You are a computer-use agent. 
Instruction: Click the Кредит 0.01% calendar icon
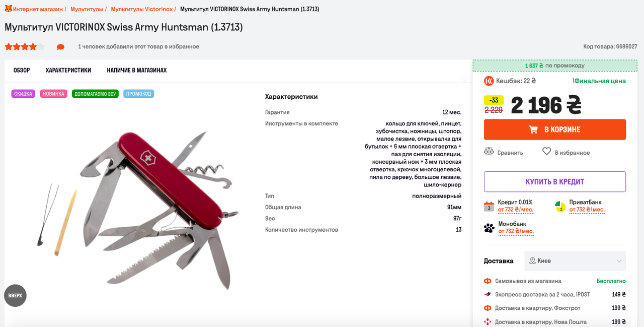click(x=489, y=207)
